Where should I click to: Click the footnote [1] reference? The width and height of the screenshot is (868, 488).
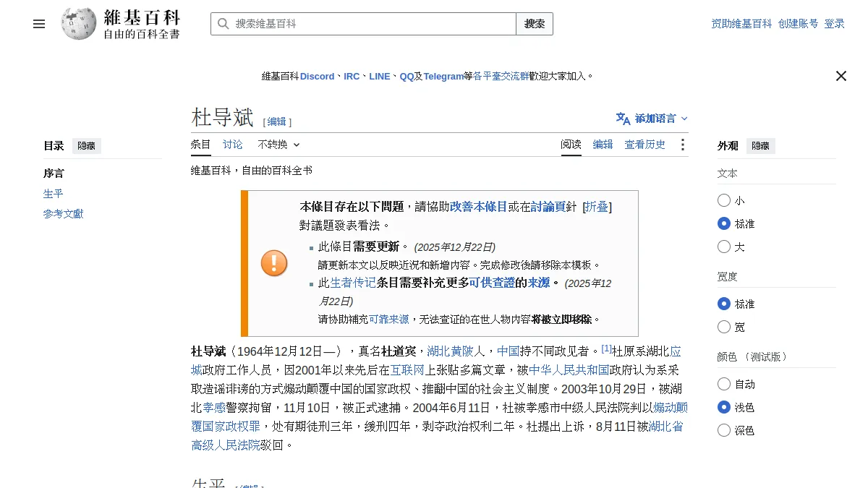[606, 348]
